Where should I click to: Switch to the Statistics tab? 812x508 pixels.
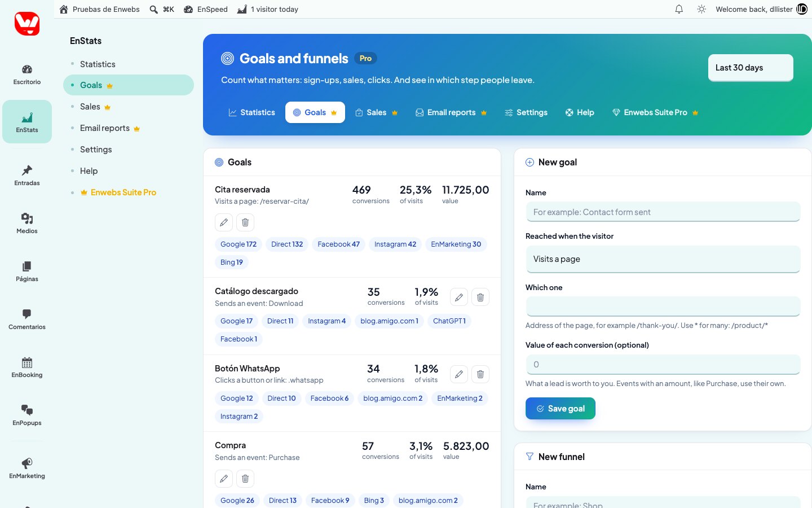[x=252, y=112]
